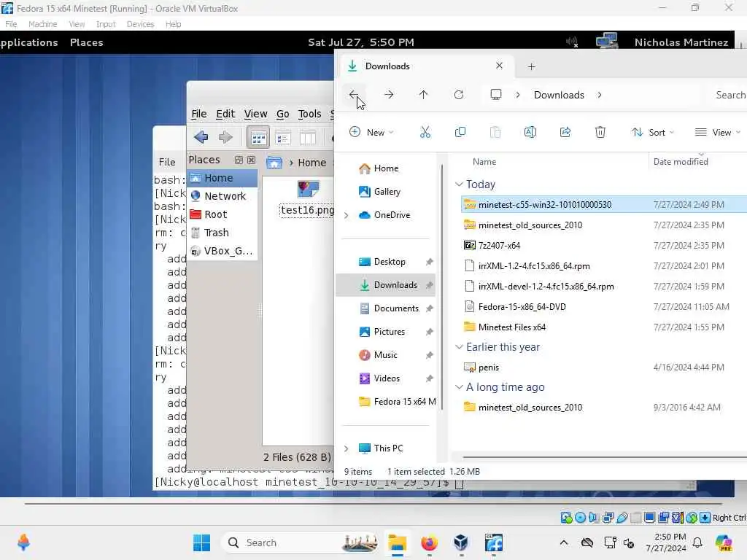Select Minetest Files x64 folder

tap(511, 327)
